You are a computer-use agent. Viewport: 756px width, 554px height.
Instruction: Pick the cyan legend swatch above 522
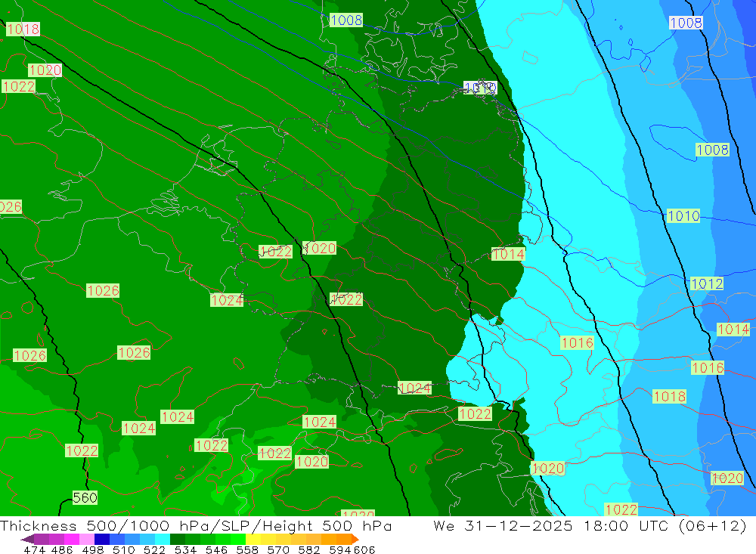tap(163, 539)
